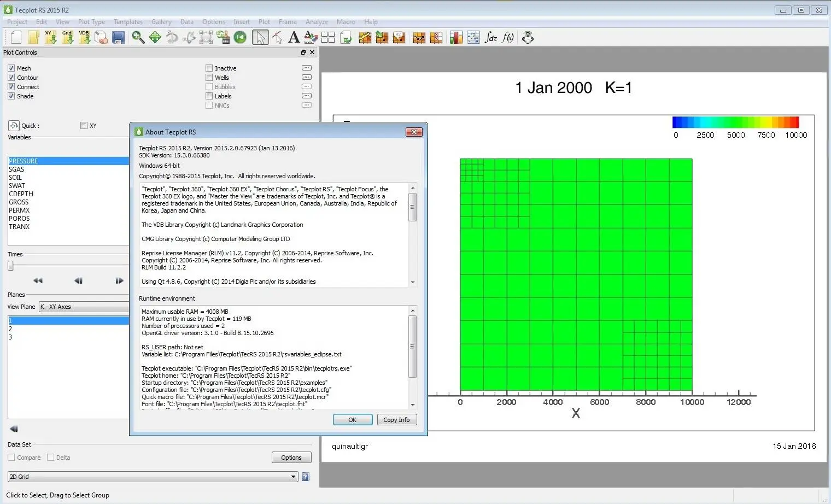Open a project with the folder icon
The image size is (831, 504).
[33, 37]
